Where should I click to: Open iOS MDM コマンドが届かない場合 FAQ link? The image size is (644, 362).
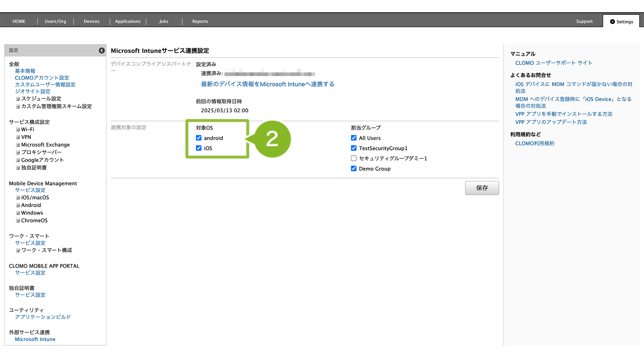[x=574, y=87]
